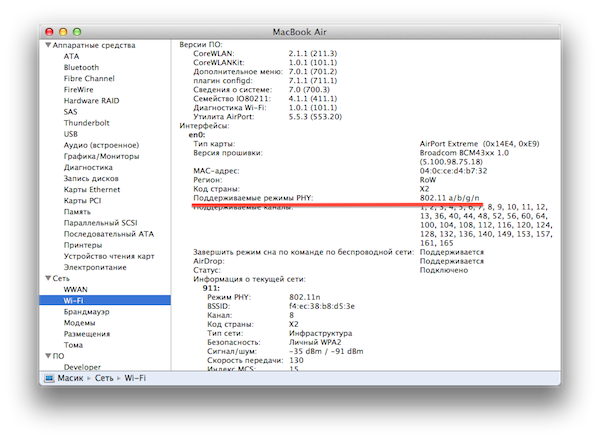Select SAS sidebar item
Viewport: 600px width, 440px height.
click(70, 112)
